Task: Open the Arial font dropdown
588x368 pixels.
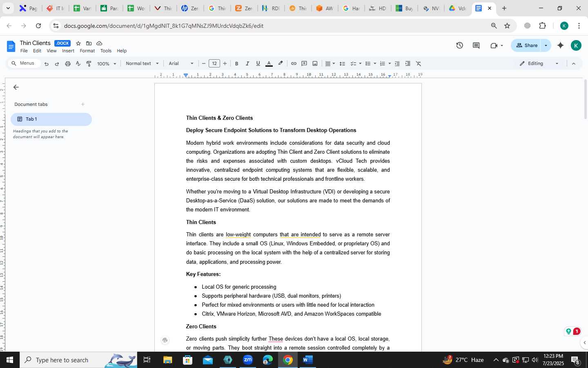Action: click(x=181, y=63)
